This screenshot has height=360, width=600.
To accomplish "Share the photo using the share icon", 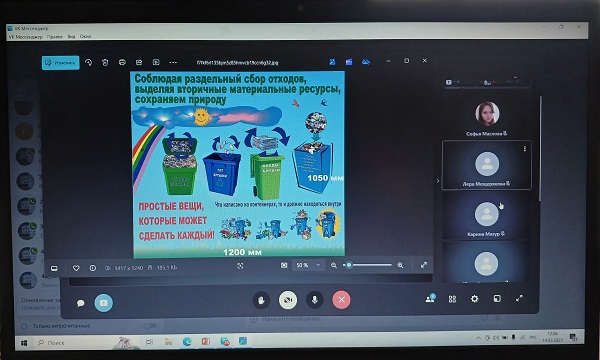I will click(139, 62).
